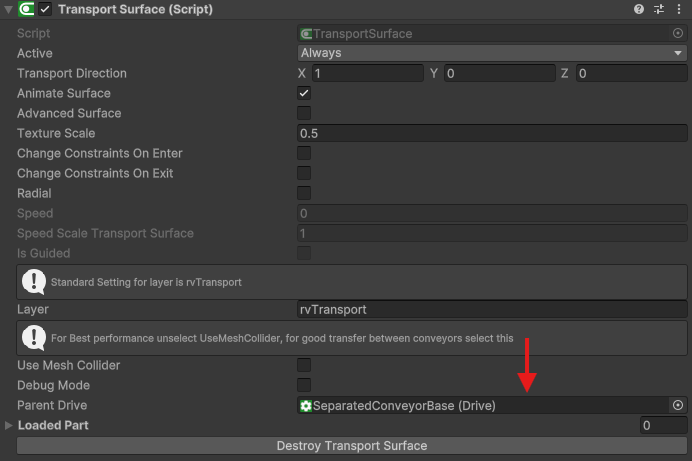Uncheck the Animate Surface checkbox
Screen dimensions: 692x461
304,93
